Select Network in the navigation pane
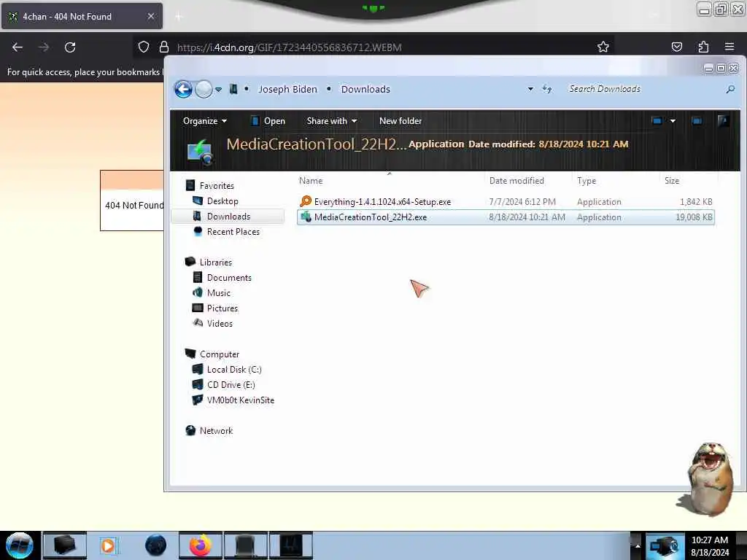Screen dimensions: 747x560 pyautogui.click(x=216, y=430)
